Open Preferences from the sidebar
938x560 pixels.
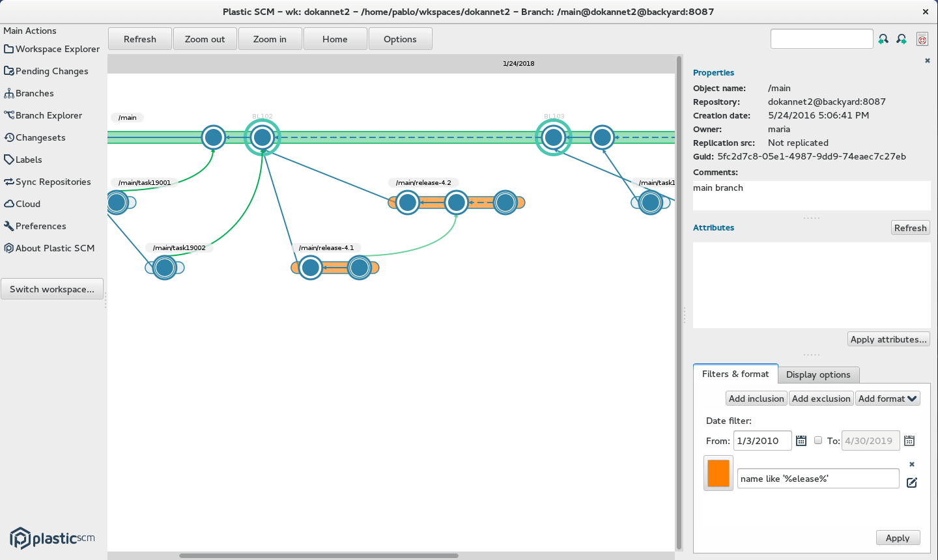click(35, 226)
